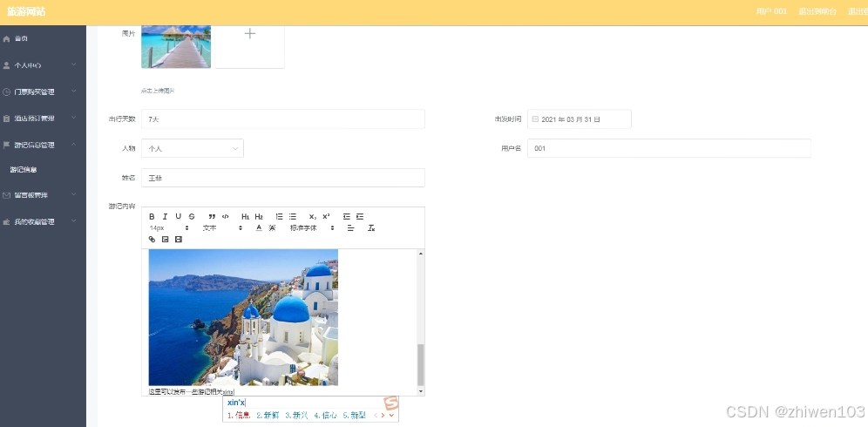Choose IME candidate 5 新型

(x=355, y=416)
